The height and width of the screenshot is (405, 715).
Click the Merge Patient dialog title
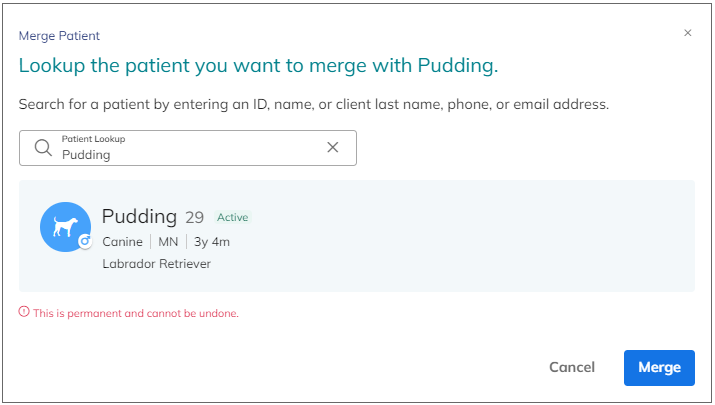[59, 36]
